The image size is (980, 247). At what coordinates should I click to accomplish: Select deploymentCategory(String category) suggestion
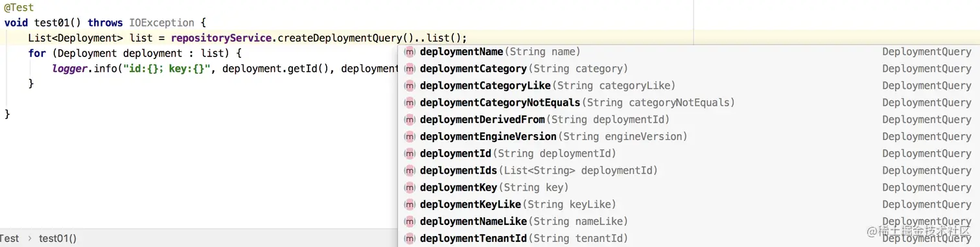tap(688, 69)
